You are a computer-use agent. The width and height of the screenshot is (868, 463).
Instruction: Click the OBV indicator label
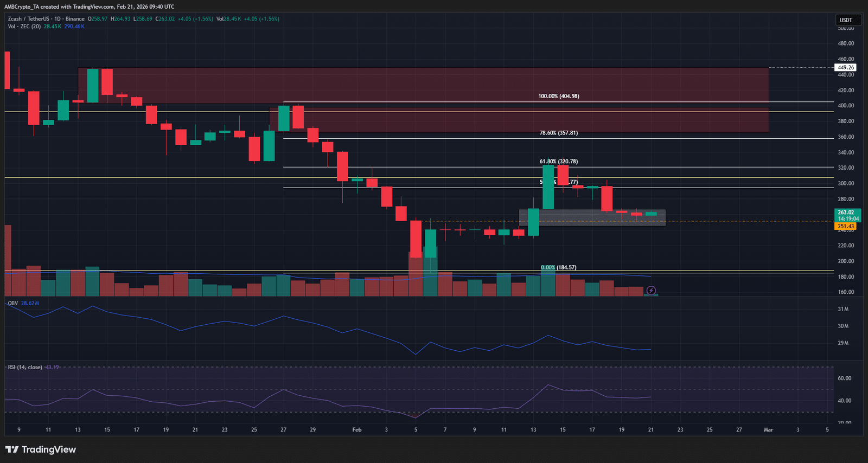click(x=13, y=303)
